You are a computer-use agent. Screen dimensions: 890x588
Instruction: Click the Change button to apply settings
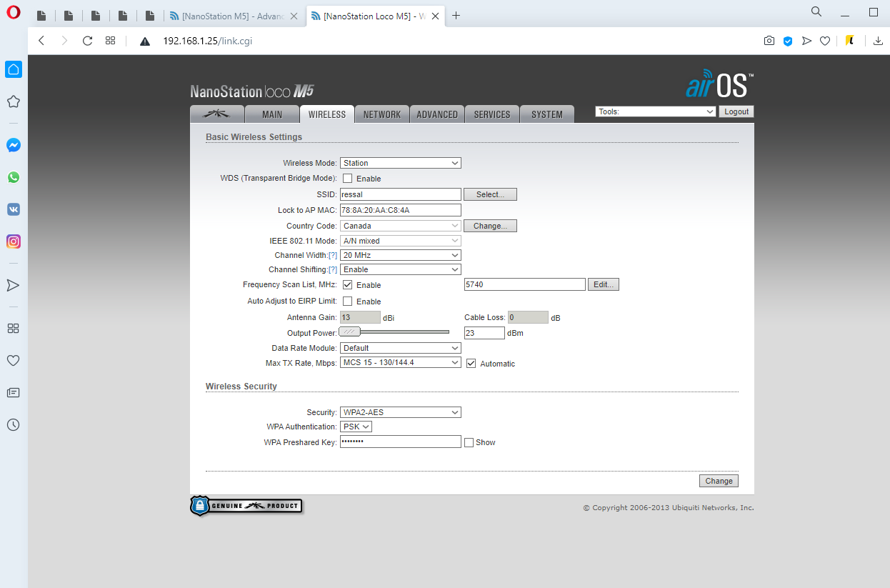coord(719,481)
